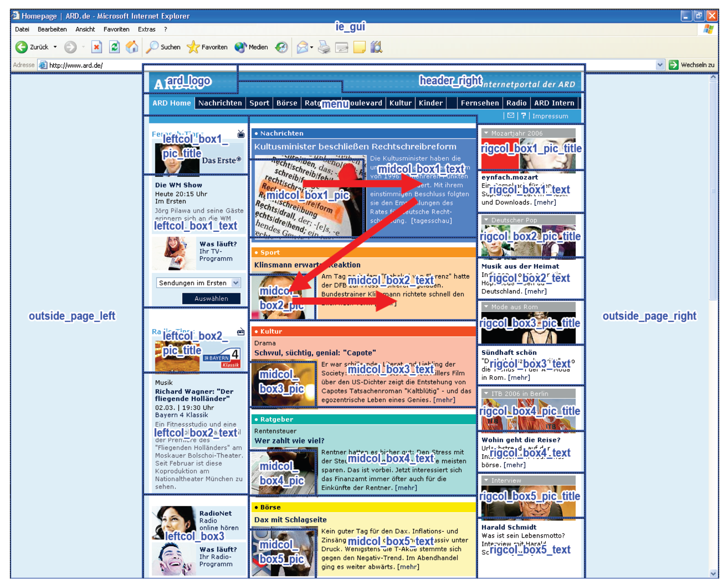Go to the Home page icon
The height and width of the screenshot is (587, 728).
[x=132, y=47]
